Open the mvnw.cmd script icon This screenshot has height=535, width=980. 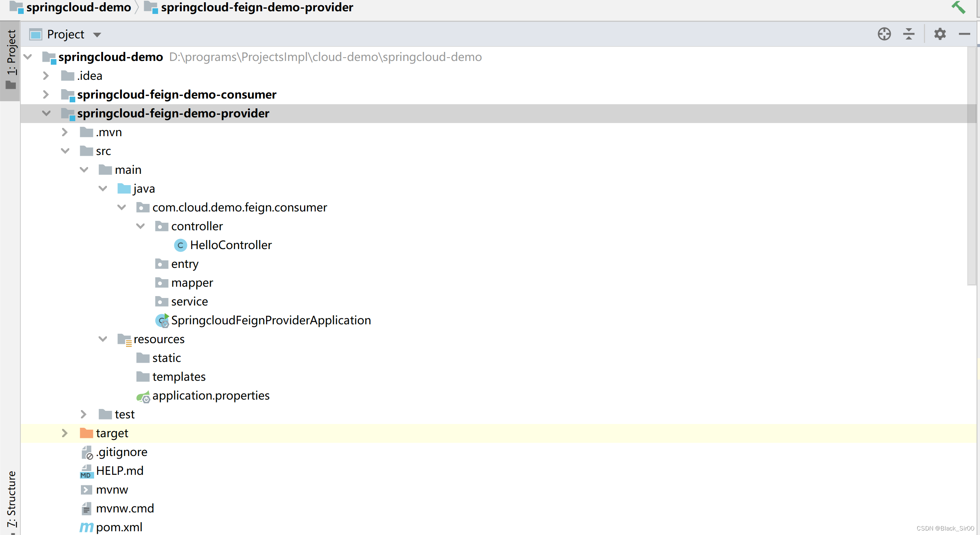[x=86, y=508]
